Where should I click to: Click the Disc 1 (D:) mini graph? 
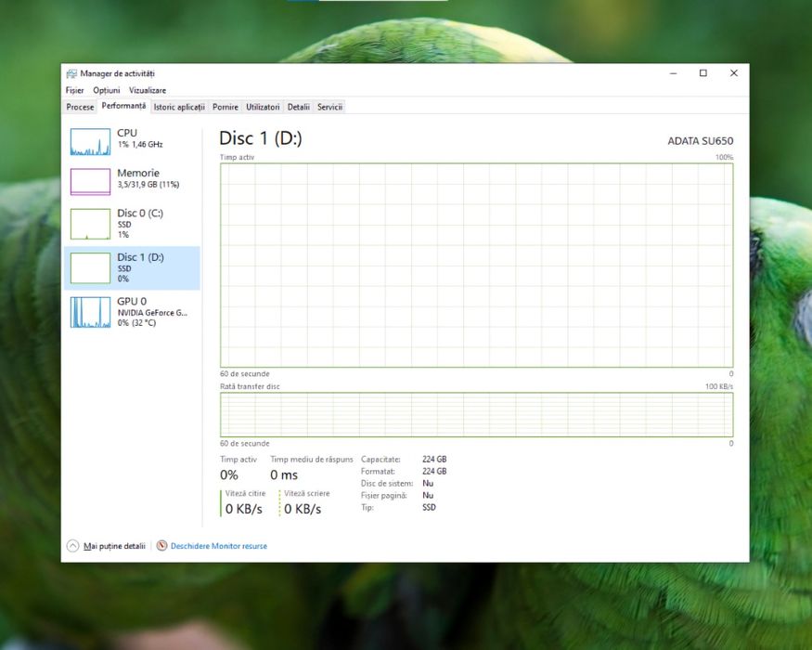(x=90, y=268)
